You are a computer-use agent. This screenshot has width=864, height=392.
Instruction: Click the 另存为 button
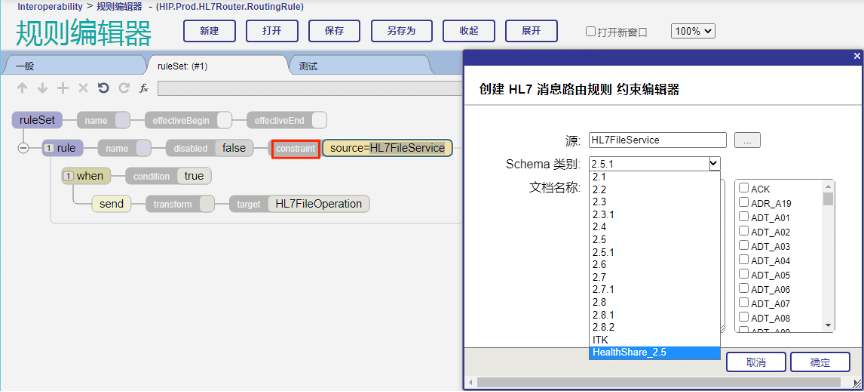point(402,31)
